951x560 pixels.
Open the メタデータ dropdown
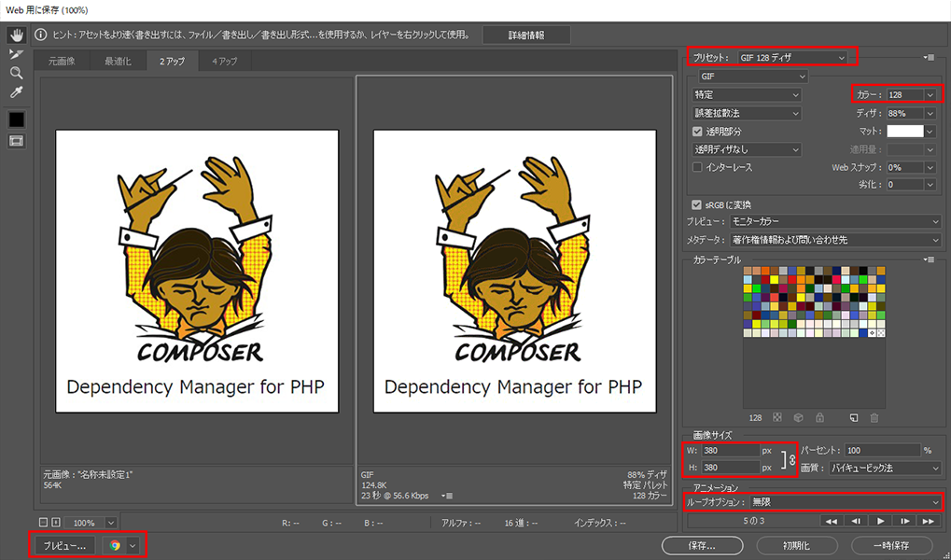pos(834,240)
